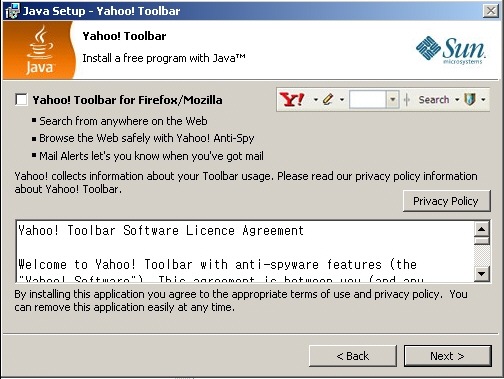The image size is (504, 379).
Task: Expand the dropdown arrow beside Y! logo
Action: (315, 99)
